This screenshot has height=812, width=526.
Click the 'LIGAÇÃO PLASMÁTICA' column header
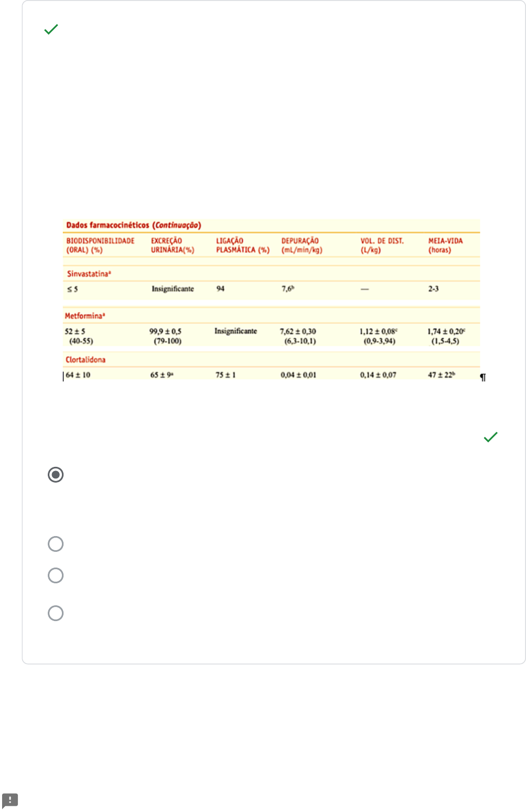pos(243,245)
